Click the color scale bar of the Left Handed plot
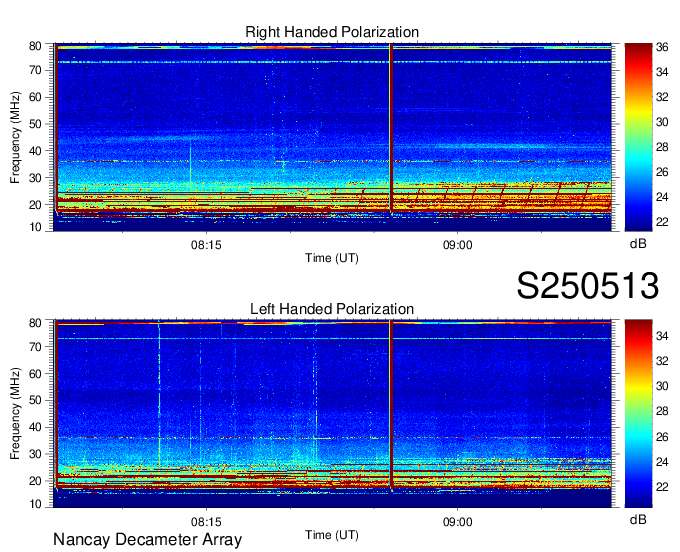Viewport: 680px width, 552px height. point(638,414)
